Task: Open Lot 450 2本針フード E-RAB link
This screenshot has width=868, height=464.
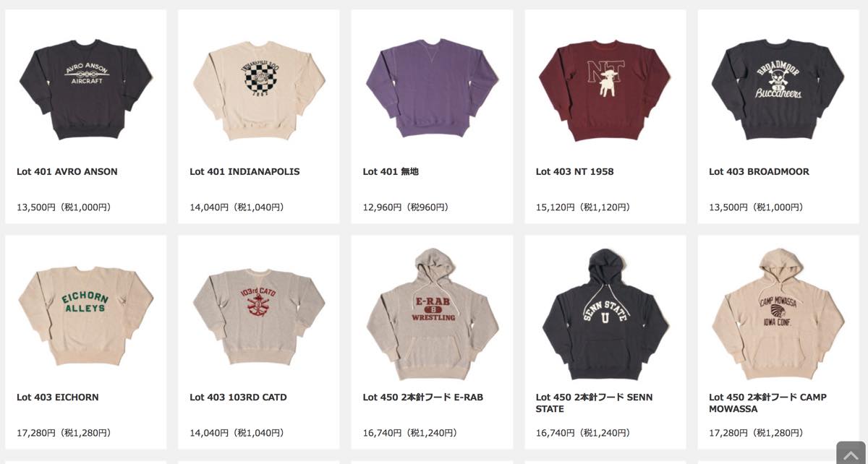Action: click(422, 398)
